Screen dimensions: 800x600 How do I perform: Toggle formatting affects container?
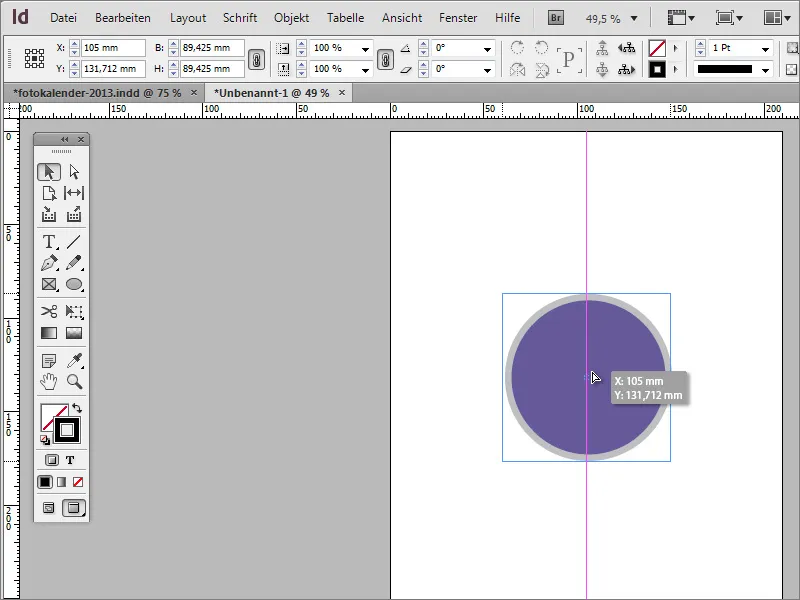coord(52,460)
